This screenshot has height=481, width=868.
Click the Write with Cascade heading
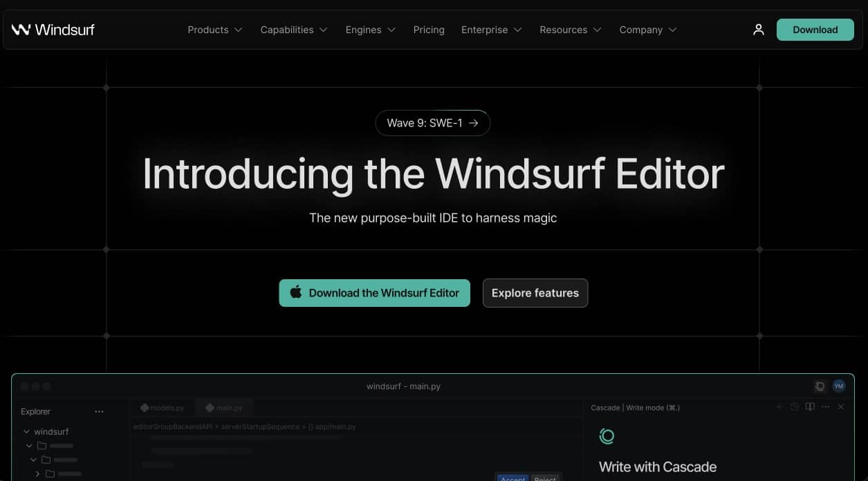pos(658,467)
